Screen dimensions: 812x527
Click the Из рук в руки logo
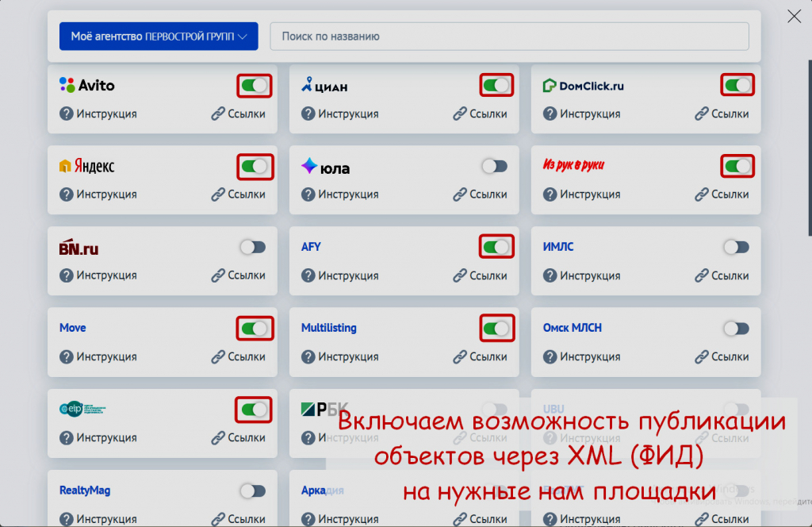coord(573,165)
